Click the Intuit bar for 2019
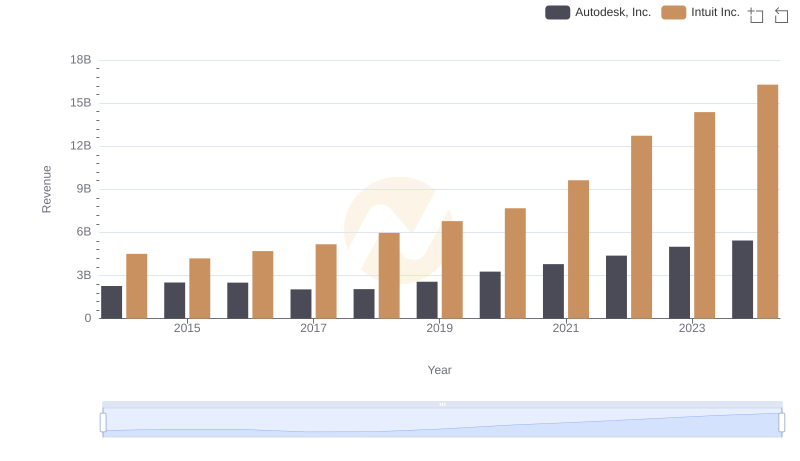The height and width of the screenshot is (461, 800). click(x=452, y=270)
